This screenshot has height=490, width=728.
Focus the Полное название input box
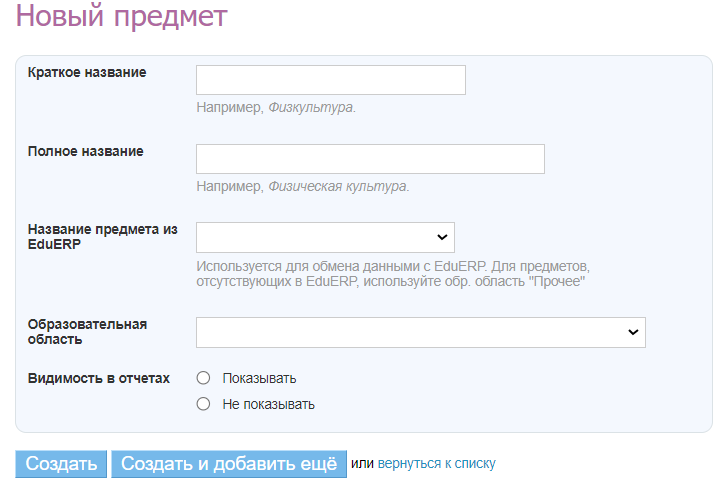(370, 159)
